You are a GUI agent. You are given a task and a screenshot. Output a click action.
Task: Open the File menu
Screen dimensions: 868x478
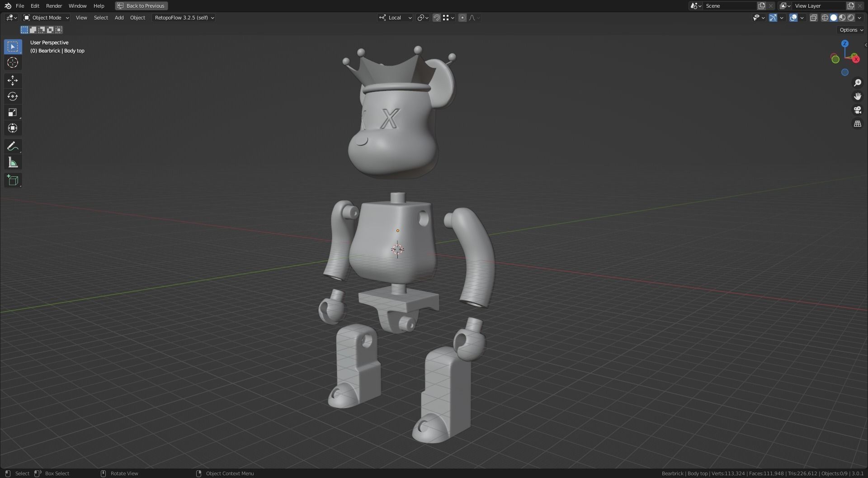(x=20, y=6)
